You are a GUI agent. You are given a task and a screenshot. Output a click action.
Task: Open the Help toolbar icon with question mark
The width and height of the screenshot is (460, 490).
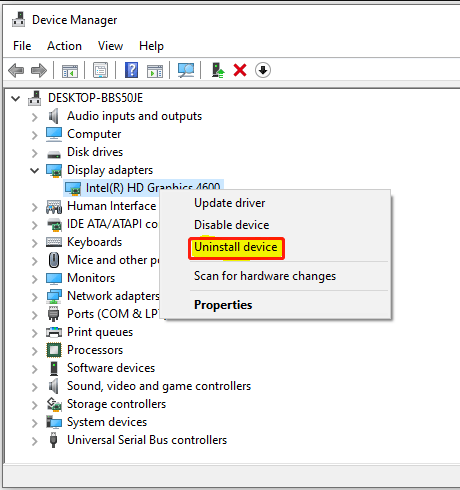click(131, 70)
